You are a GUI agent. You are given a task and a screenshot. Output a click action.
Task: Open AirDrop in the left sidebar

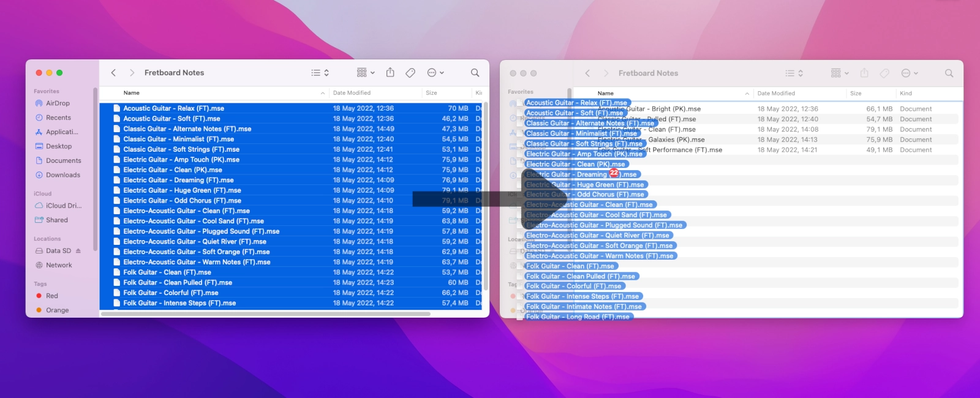pyautogui.click(x=58, y=103)
